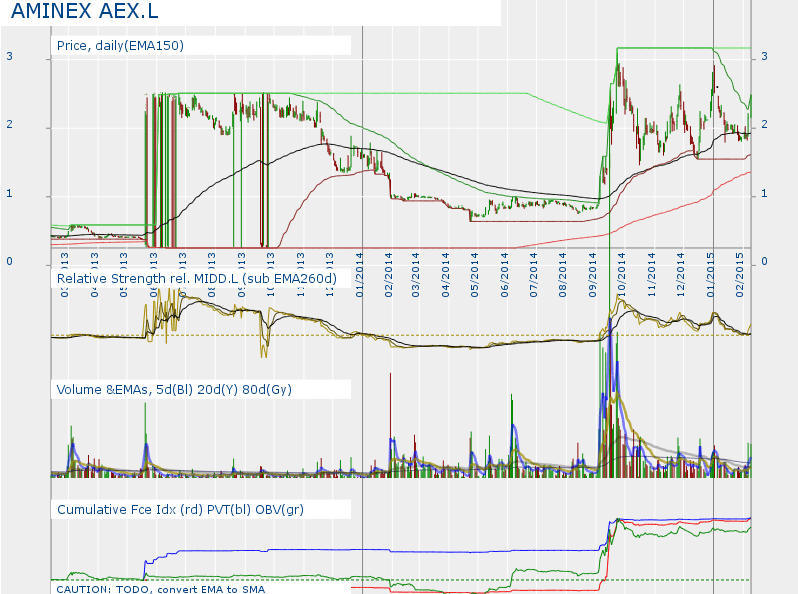The height and width of the screenshot is (594, 798).
Task: Click the 12/2014 date axis label
Action: pyautogui.click(x=680, y=275)
